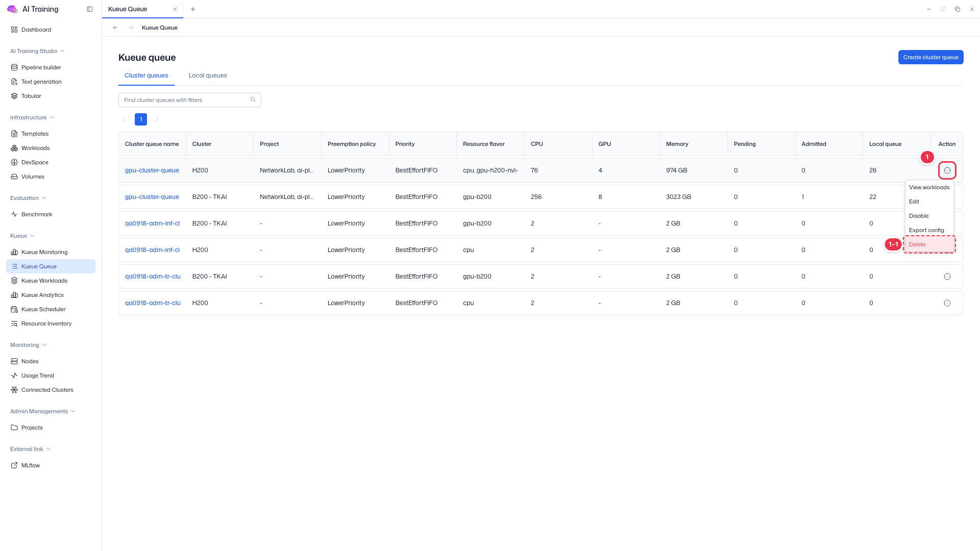Image resolution: width=980 pixels, height=551 pixels.
Task: Open action menu for qa0918-adm-tr-clu B200 row
Action: 947,277
